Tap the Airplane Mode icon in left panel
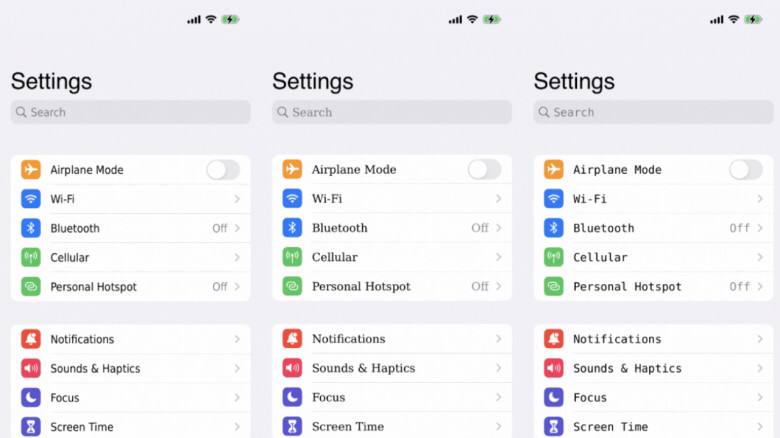The width and height of the screenshot is (780, 438). click(x=31, y=170)
